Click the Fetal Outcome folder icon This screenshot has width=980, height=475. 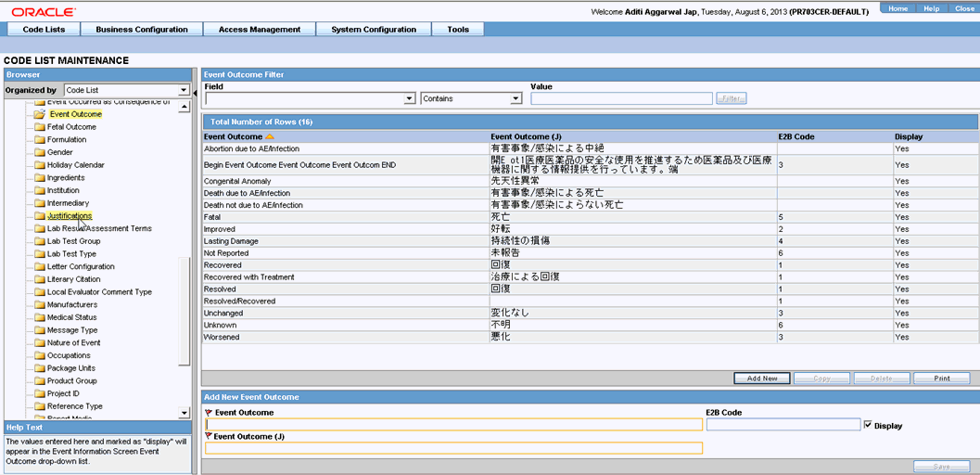point(39,127)
